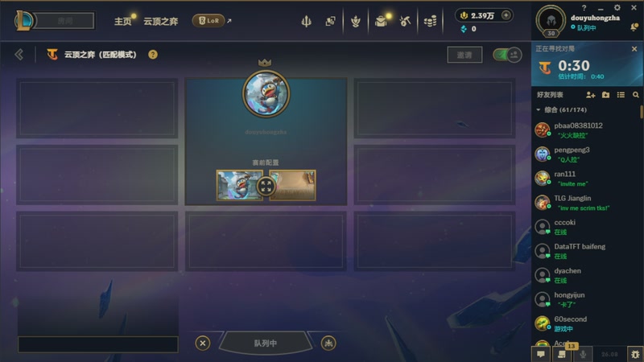The image size is (644, 362).
Task: Open the loot inventory icon in top bar
Action: 381,21
